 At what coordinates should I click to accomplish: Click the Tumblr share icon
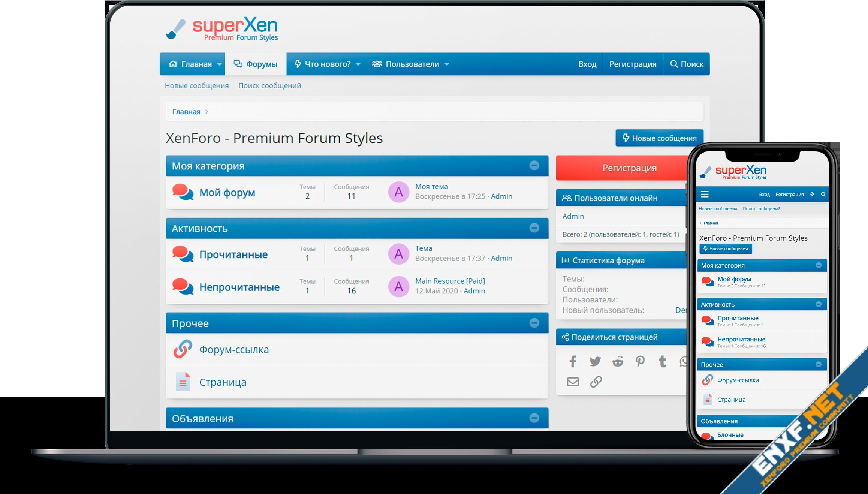click(662, 362)
